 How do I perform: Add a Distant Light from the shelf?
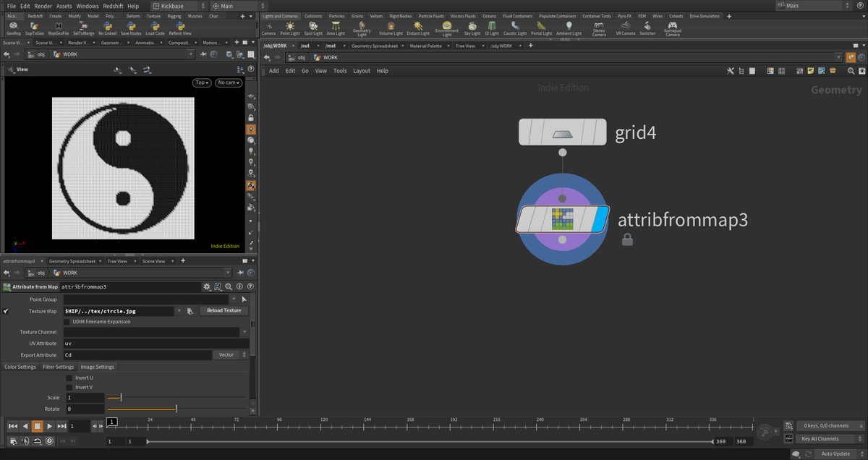pos(418,28)
